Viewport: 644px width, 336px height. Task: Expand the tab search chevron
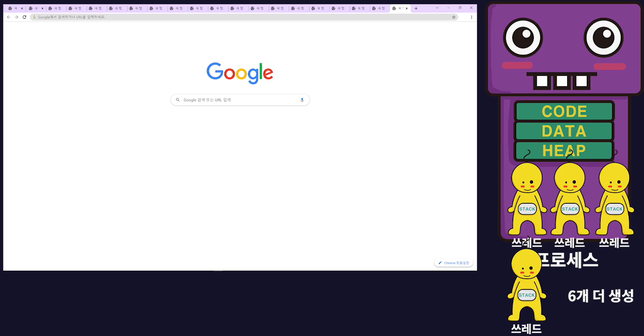(437, 8)
